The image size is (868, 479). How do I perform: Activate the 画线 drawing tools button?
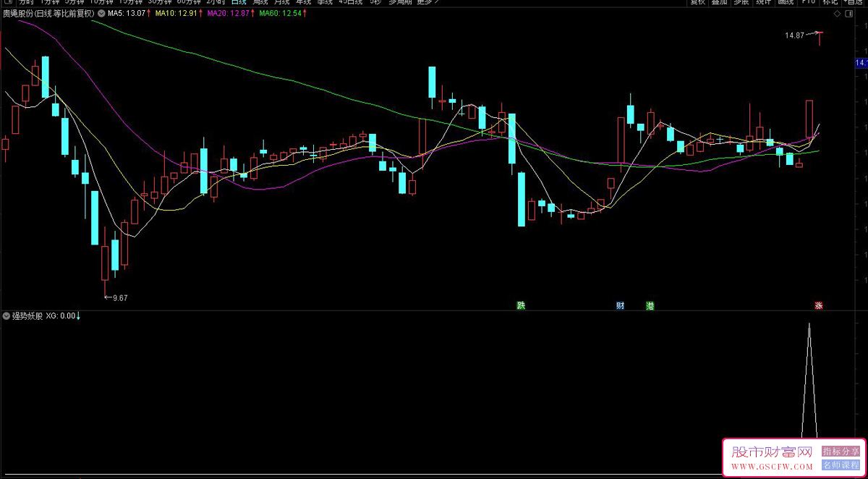(786, 2)
